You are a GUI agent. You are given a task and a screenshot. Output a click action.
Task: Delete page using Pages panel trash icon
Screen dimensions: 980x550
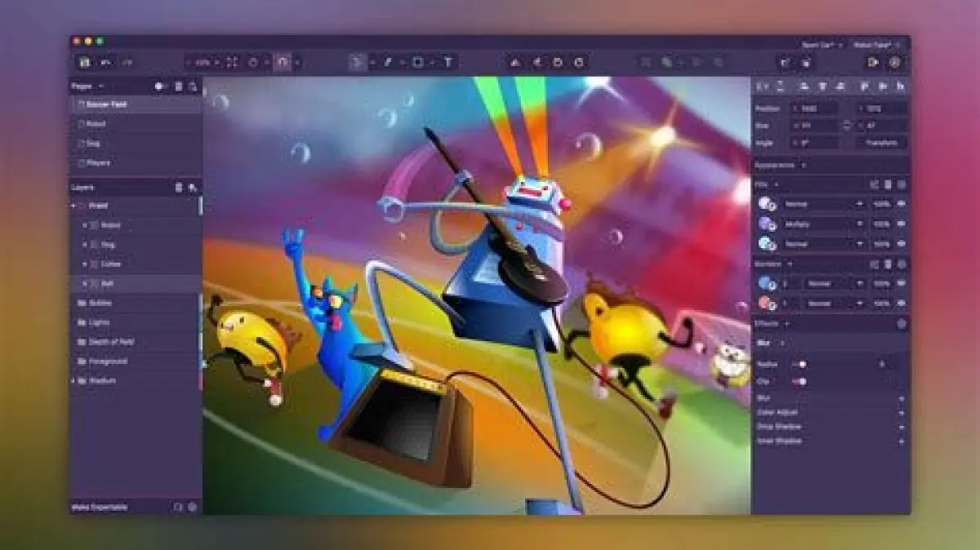pos(179,86)
